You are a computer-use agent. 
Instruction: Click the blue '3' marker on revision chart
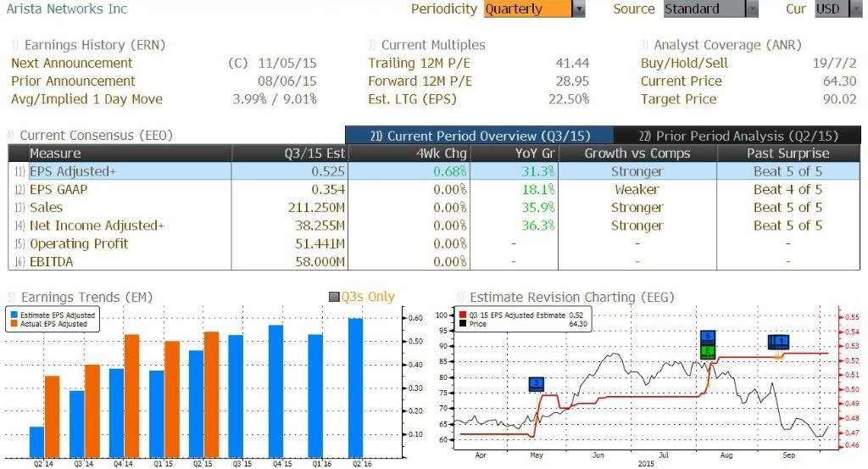[x=536, y=383]
